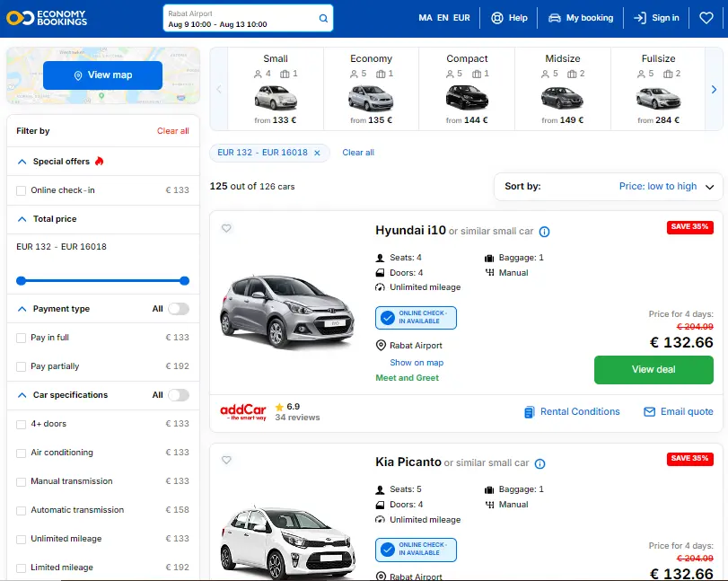Click the 6.9 star rating icon
This screenshot has height=581, width=728.
tap(279, 407)
